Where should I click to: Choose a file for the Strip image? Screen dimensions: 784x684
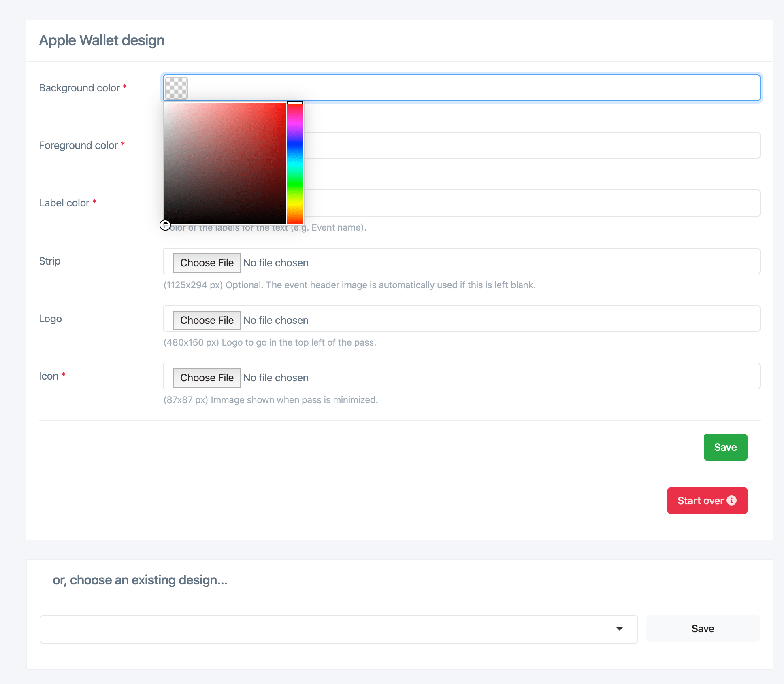click(207, 263)
